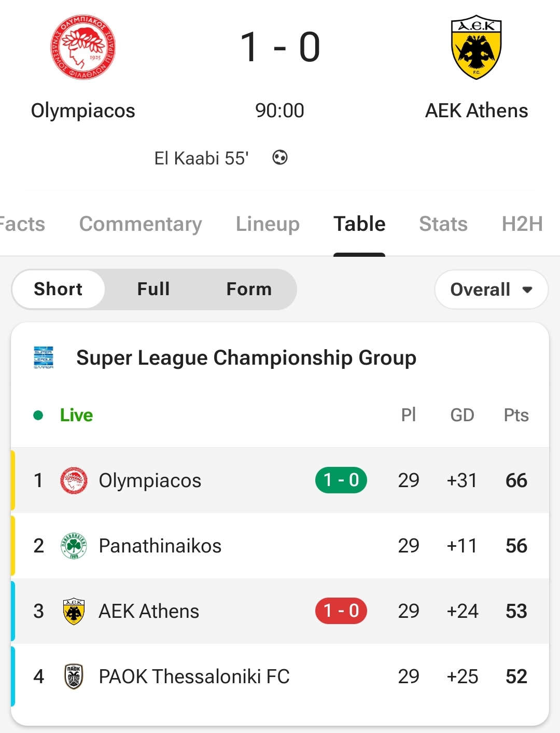Image resolution: width=560 pixels, height=733 pixels.
Task: Open the Stats tab
Action: [443, 224]
